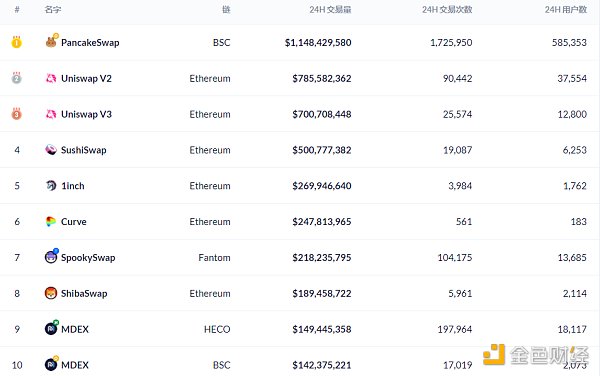The image size is (600, 376).
Task: Click the Curve rainbow logo icon
Action: pyautogui.click(x=51, y=221)
